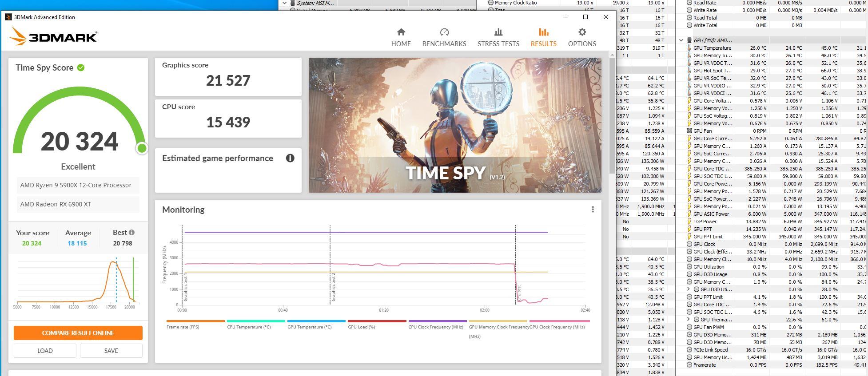Click the AMD Radeon RX 6900 XT field
Image resolution: width=868 pixels, height=376 pixels.
pyautogui.click(x=78, y=204)
